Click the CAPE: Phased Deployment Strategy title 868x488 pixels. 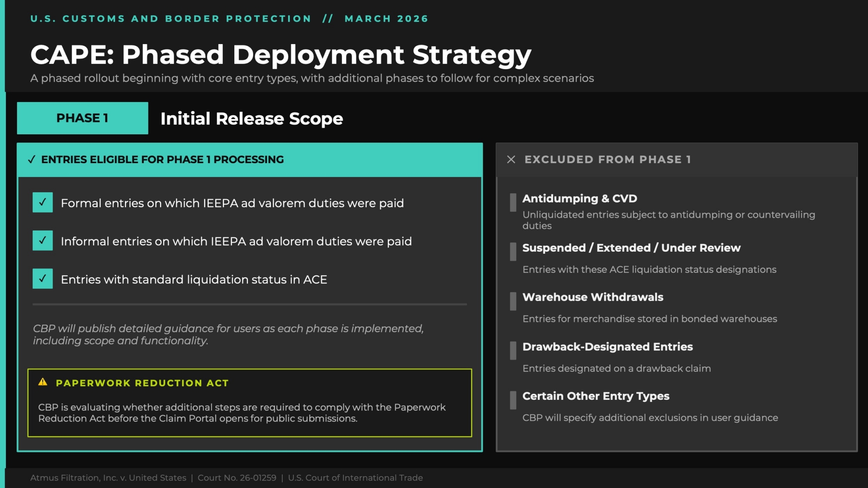pyautogui.click(x=281, y=55)
